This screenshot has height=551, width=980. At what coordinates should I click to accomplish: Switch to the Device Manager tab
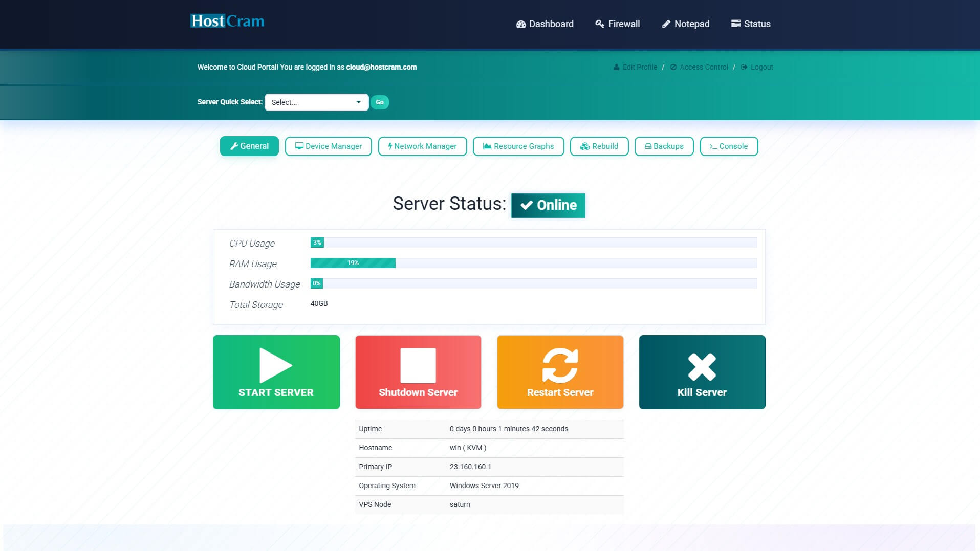(329, 146)
